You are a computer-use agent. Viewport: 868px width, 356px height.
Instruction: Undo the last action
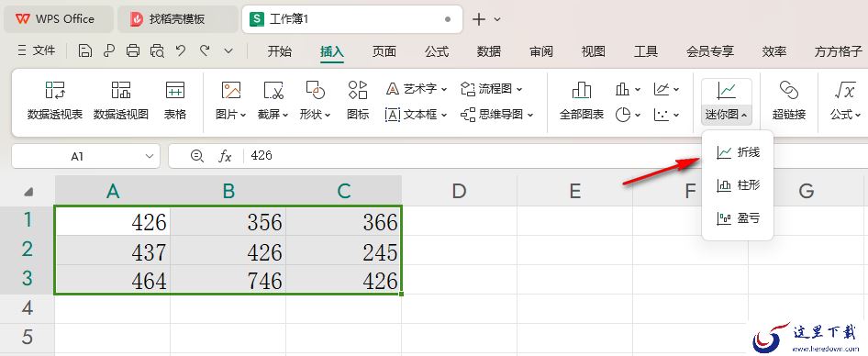tap(181, 51)
